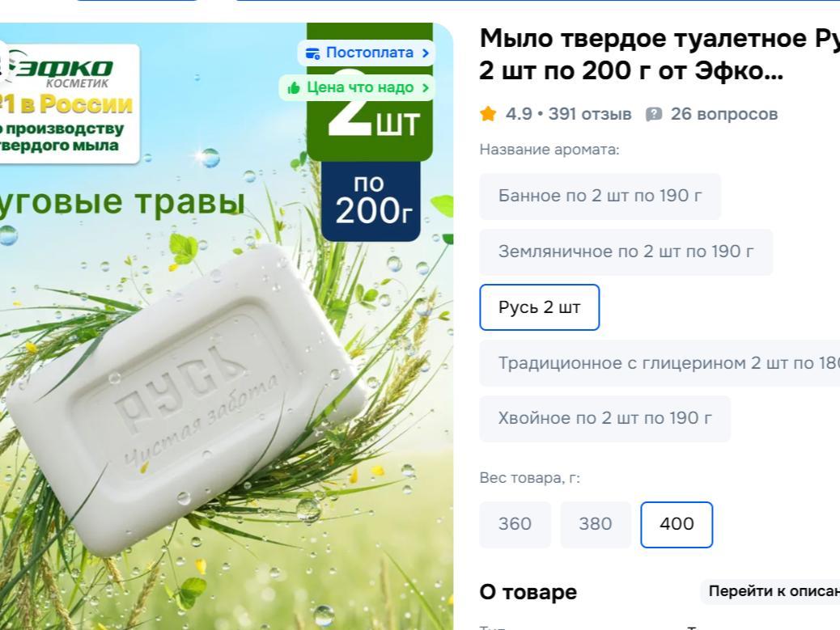Screen dimensions: 840x630
Task: Choose the Русь 2 шт variant
Action: (540, 307)
